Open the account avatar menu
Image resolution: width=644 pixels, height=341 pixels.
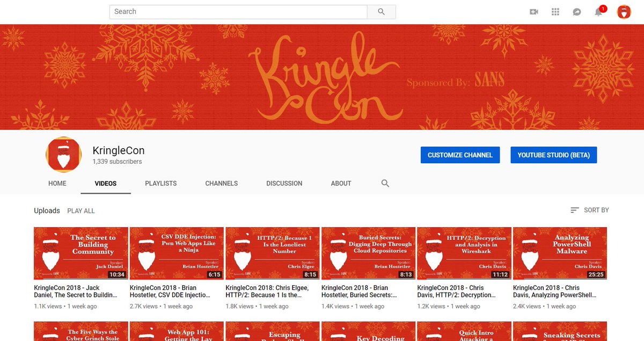coord(624,12)
